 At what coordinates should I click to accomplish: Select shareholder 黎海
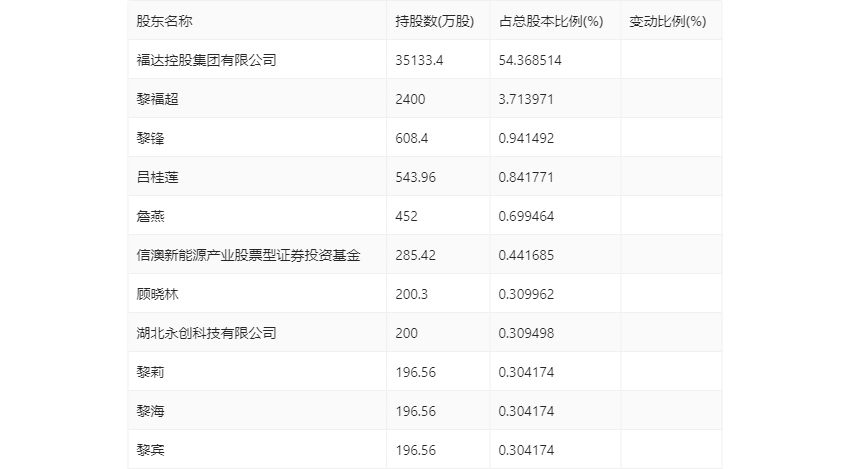[x=150, y=412]
